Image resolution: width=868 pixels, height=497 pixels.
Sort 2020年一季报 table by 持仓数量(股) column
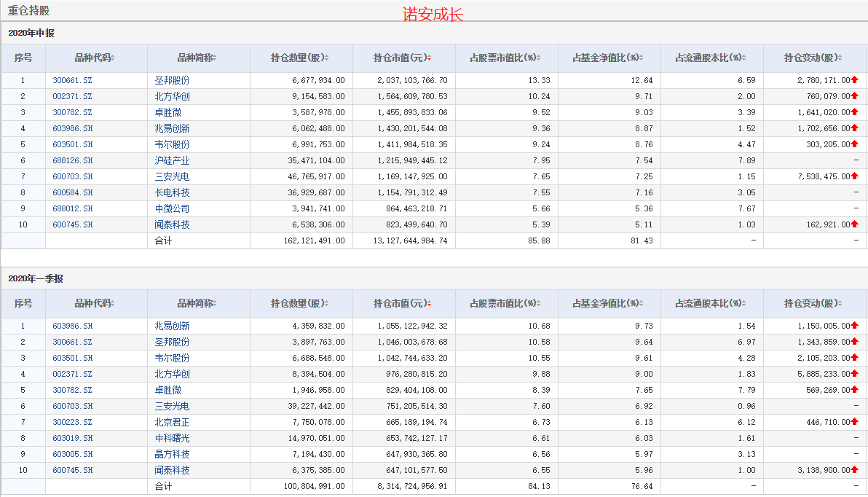coord(299,303)
